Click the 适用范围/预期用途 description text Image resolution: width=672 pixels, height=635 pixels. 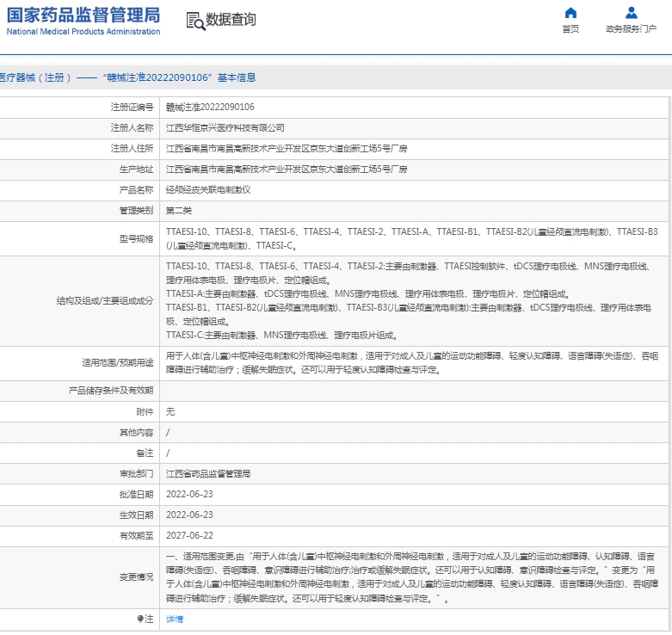tap(412, 362)
